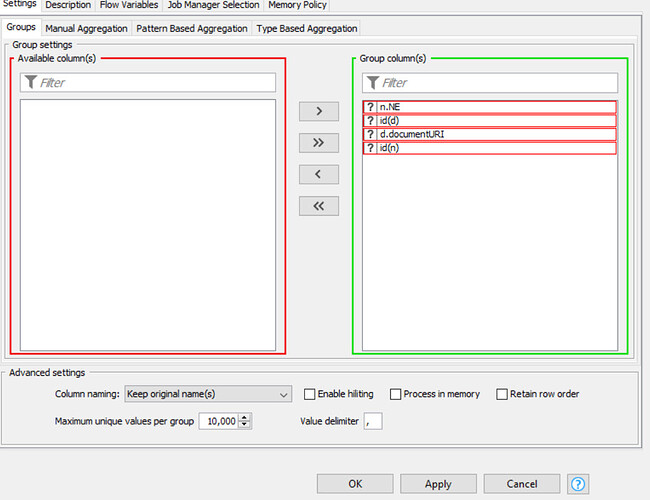
Task: Decrease maximum unique values per group
Action: tap(245, 425)
